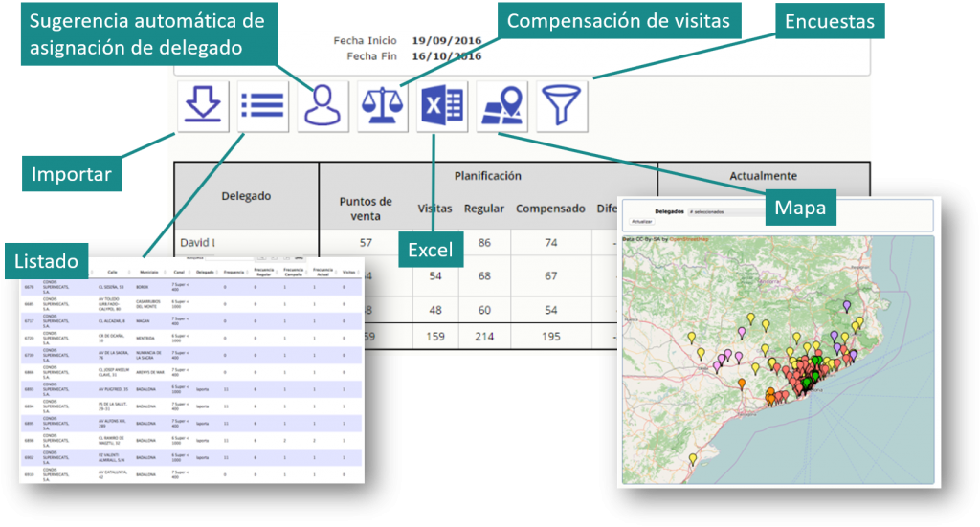The height and width of the screenshot is (527, 980).
Task: Export the planning to Excel
Action: pos(441,105)
